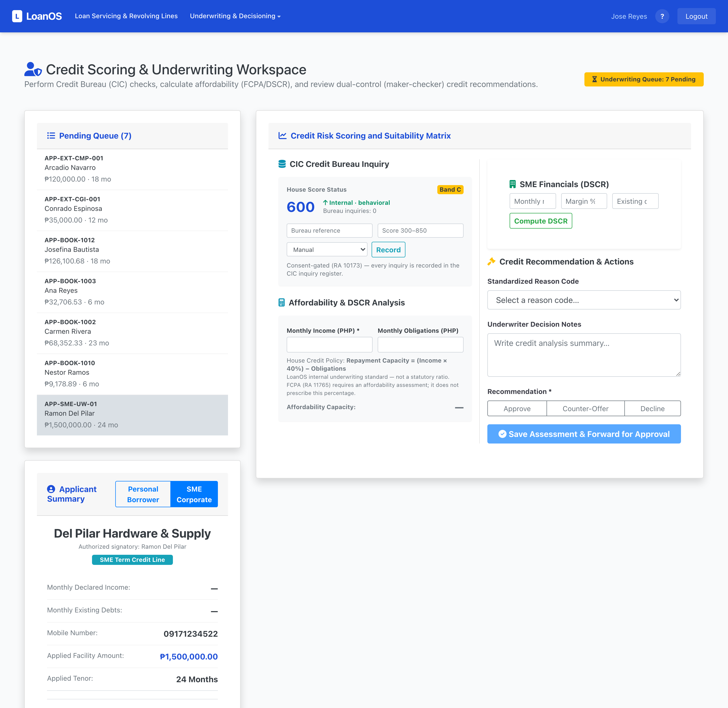The height and width of the screenshot is (708, 728).
Task: Click the mobile number 09171234522
Action: click(x=191, y=634)
